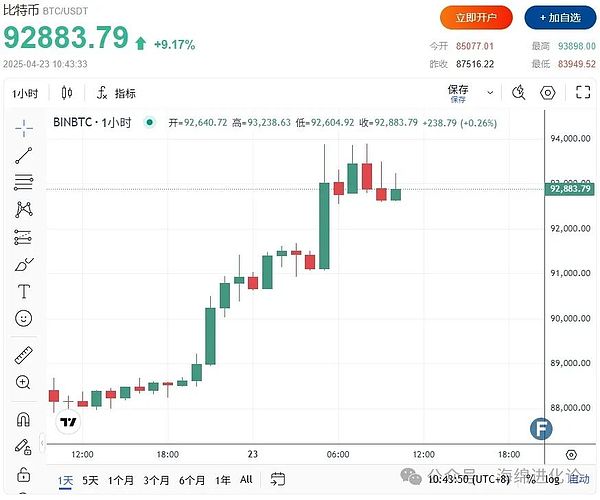The width and height of the screenshot is (600, 500).
Task: Select the crosshair cursor tool
Action: click(24, 127)
